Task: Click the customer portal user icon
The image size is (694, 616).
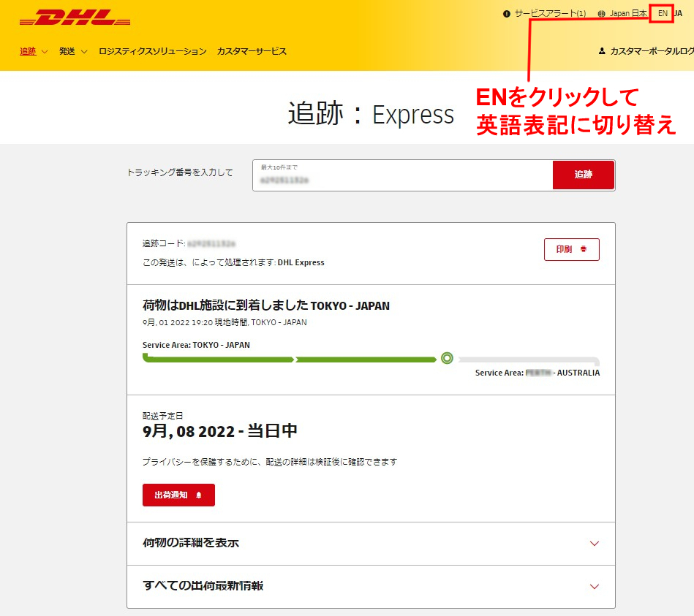Action: (x=602, y=51)
